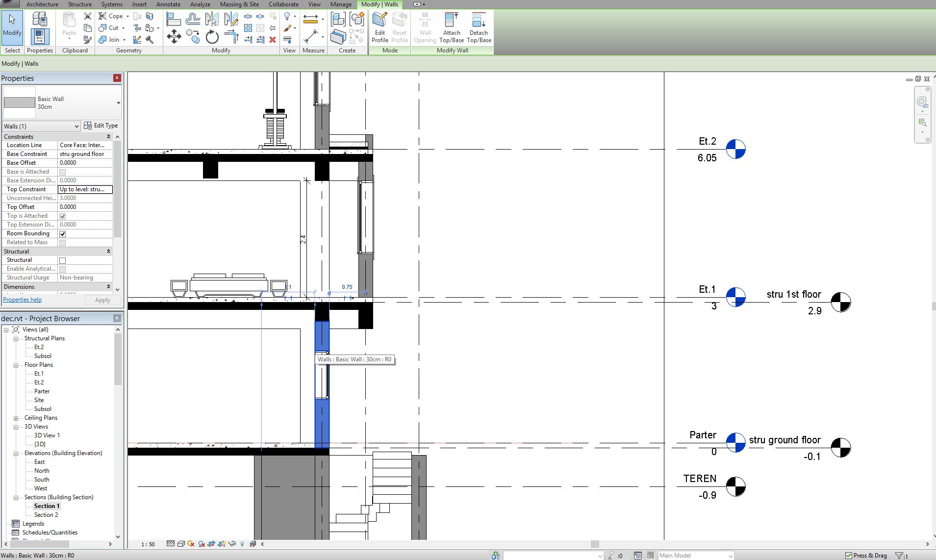936x560 pixels.
Task: Open the Basic Wall type selector dropdown
Action: click(x=118, y=103)
